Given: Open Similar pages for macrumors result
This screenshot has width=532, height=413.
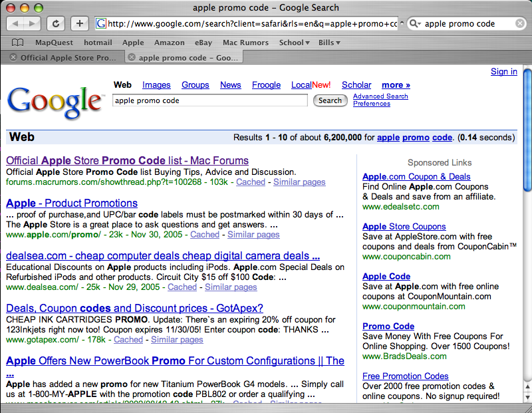Looking at the screenshot, I should [299, 182].
